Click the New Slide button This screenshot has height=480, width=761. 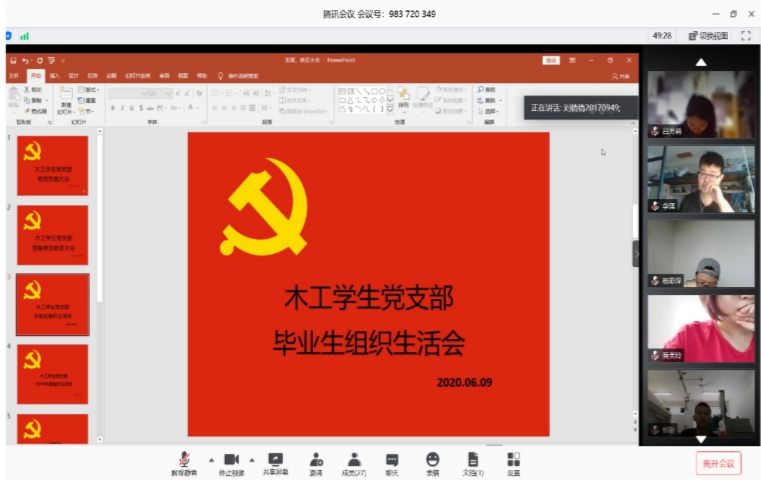click(66, 100)
